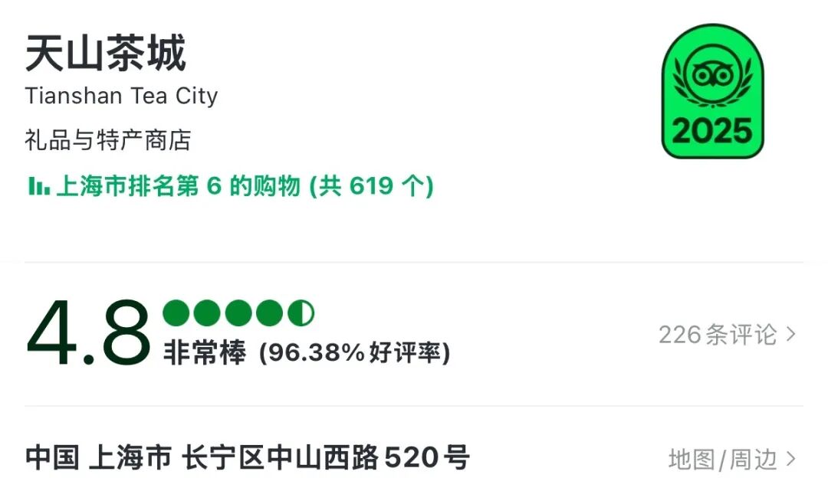Tap the 2025 Travelers' Choice owl badge
Image resolution: width=828 pixels, height=504 pixels.
[x=712, y=91]
